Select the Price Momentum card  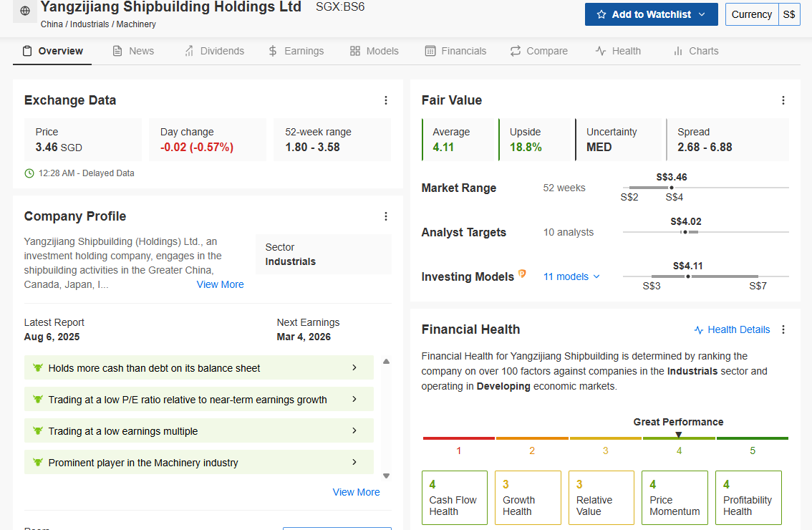point(675,498)
